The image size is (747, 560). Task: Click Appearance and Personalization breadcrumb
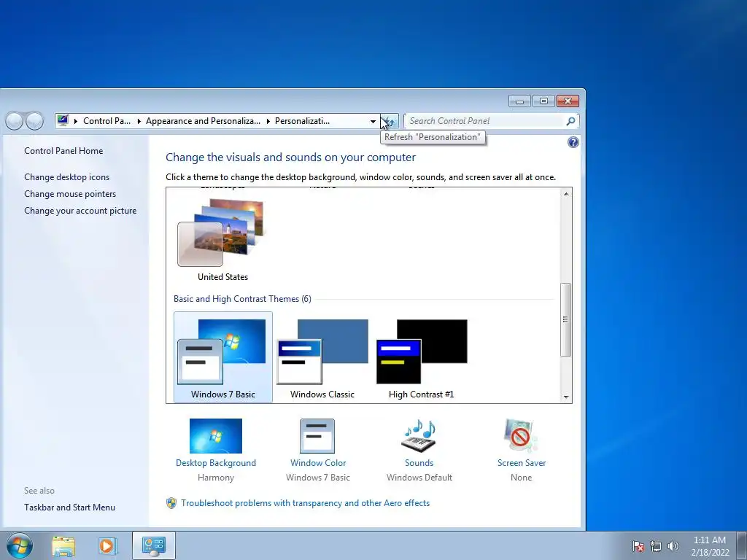pyautogui.click(x=203, y=121)
